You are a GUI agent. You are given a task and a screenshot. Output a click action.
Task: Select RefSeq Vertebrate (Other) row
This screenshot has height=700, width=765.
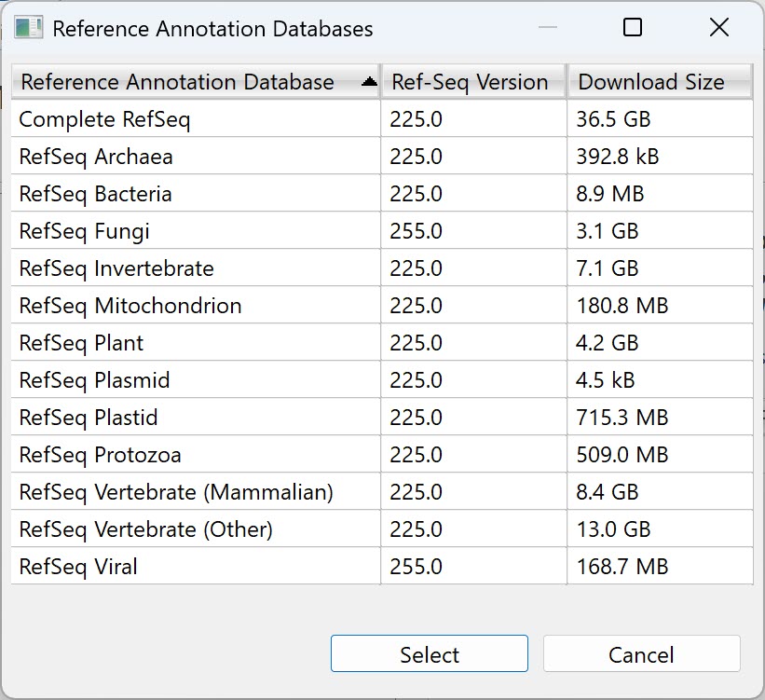[382, 529]
